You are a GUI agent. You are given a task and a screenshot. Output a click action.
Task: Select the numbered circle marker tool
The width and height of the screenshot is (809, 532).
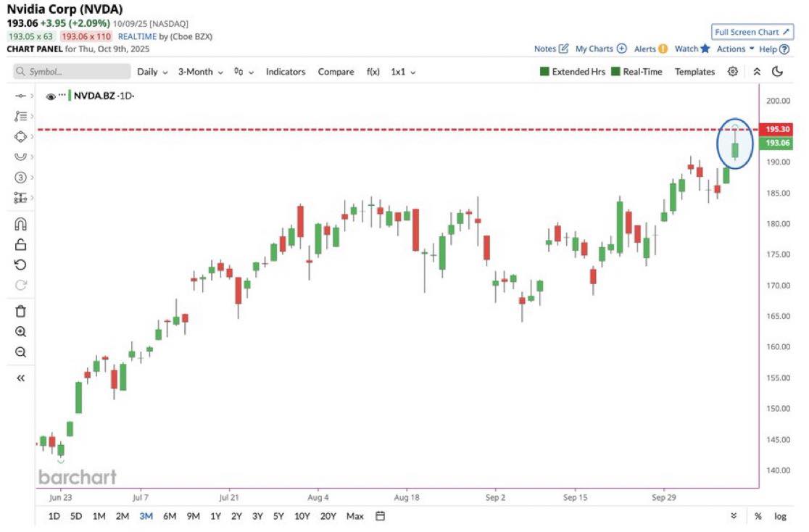click(x=20, y=178)
